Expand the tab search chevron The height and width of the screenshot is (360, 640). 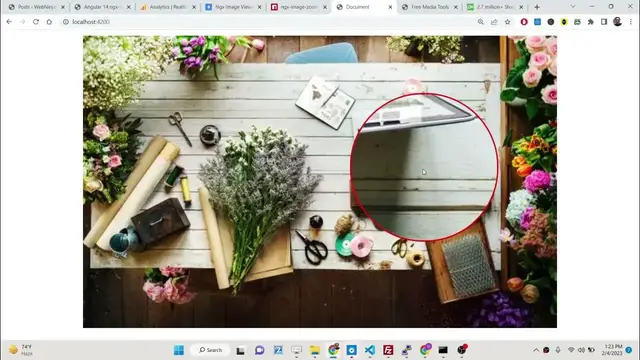[573, 7]
